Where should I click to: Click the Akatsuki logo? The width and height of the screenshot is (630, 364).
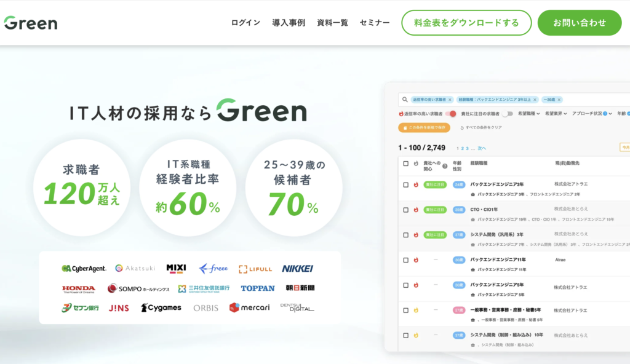click(x=135, y=268)
